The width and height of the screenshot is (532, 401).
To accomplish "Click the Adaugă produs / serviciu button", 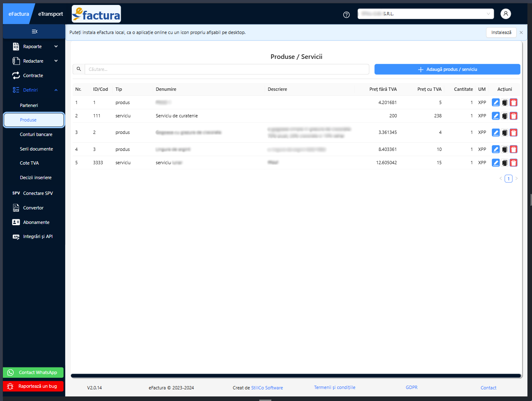I will point(447,69).
